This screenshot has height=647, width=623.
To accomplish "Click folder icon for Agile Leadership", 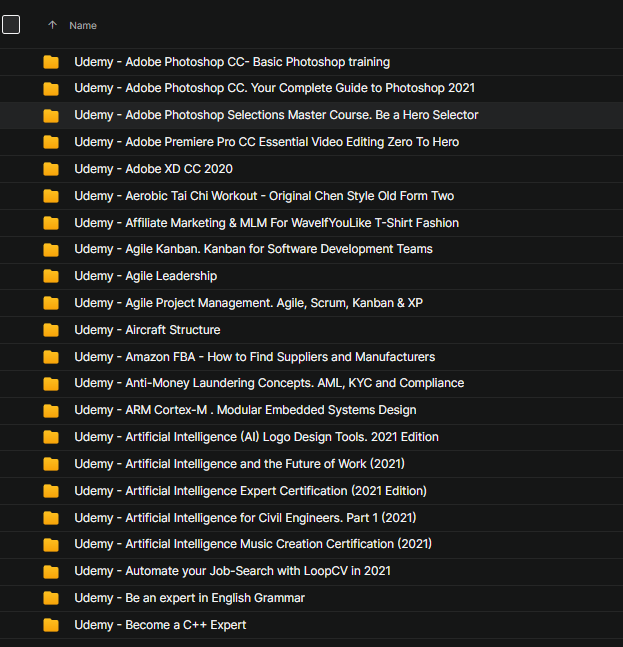I will click(x=51, y=276).
